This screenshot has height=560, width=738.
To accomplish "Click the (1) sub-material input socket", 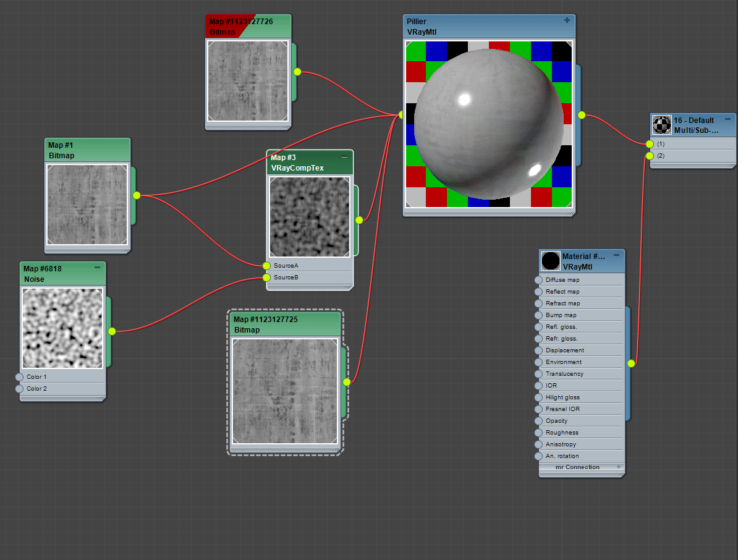I will click(x=650, y=144).
